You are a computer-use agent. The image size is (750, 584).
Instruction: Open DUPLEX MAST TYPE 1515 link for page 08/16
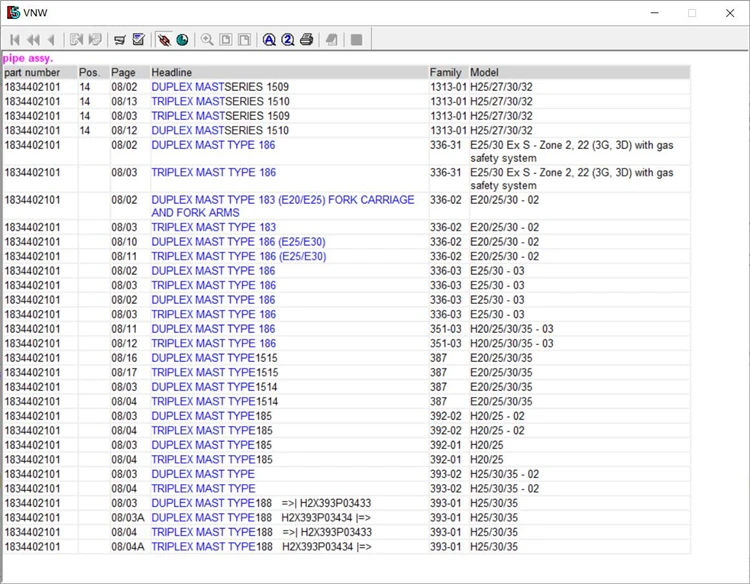click(202, 358)
